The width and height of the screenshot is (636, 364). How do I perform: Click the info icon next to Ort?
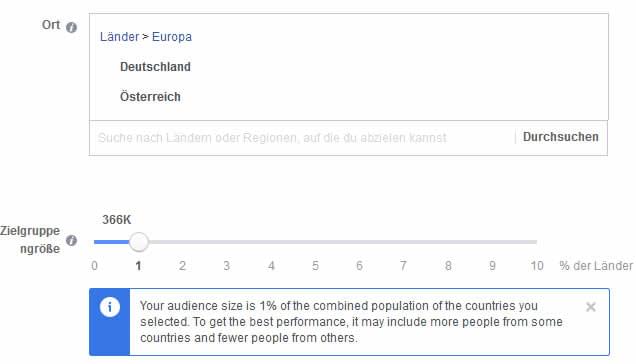[x=71, y=27]
